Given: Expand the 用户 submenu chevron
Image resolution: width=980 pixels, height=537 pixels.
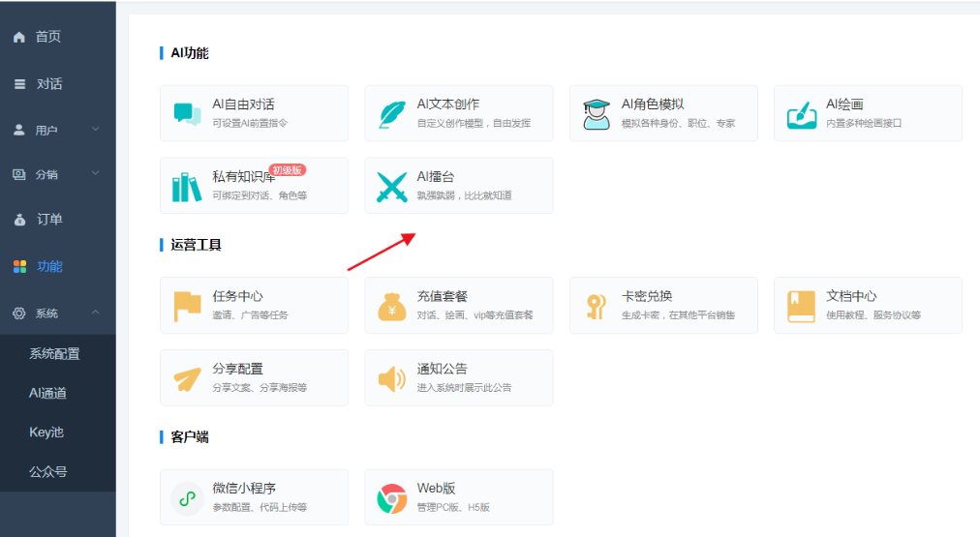Looking at the screenshot, I should [x=96, y=130].
